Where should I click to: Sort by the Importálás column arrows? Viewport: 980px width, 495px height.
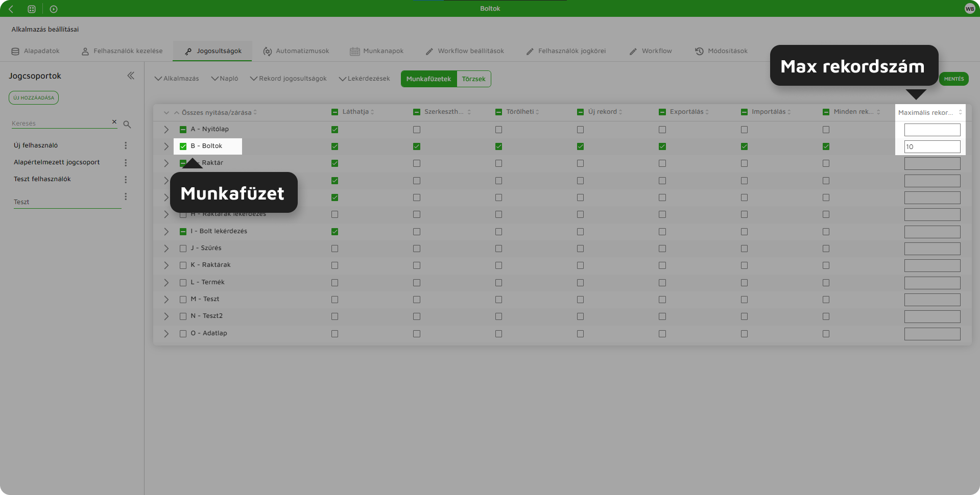[x=789, y=112]
